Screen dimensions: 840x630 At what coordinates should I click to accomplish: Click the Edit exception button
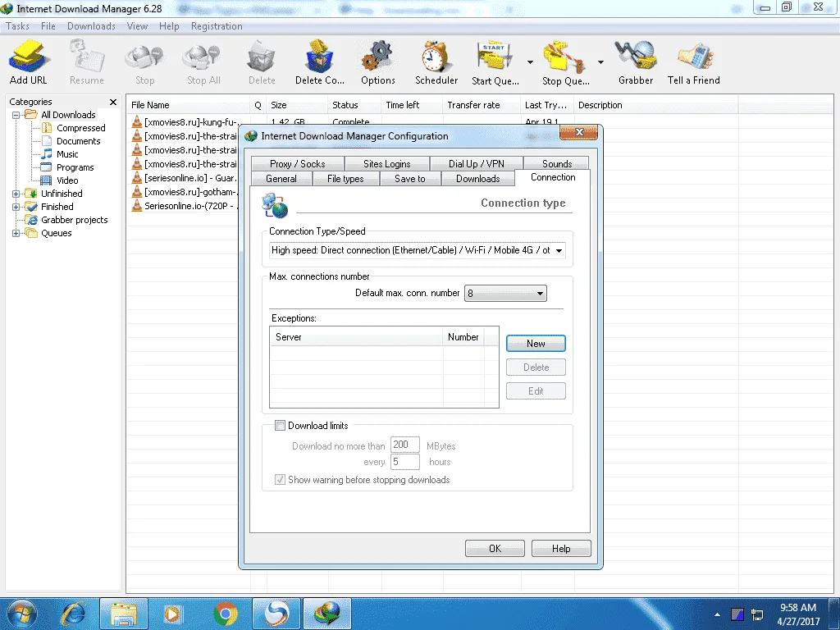coord(536,391)
